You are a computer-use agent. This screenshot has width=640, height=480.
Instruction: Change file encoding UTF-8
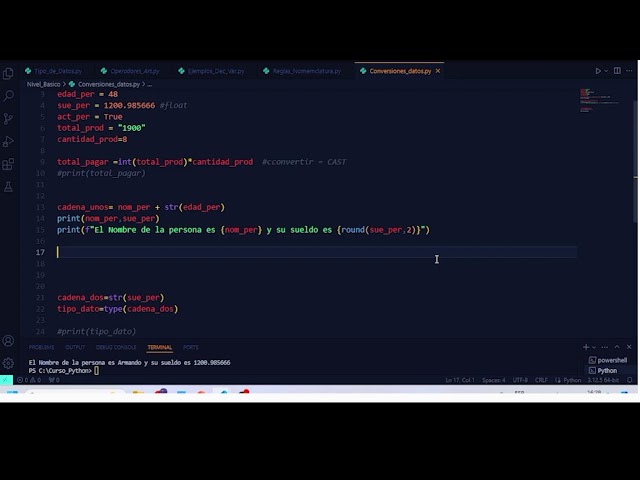(520, 380)
